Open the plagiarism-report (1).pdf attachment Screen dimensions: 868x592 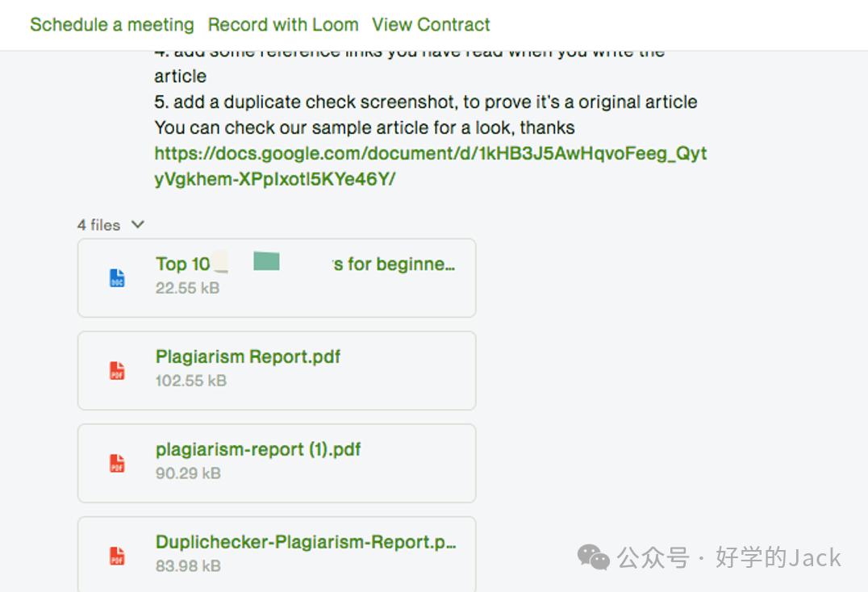pos(258,449)
